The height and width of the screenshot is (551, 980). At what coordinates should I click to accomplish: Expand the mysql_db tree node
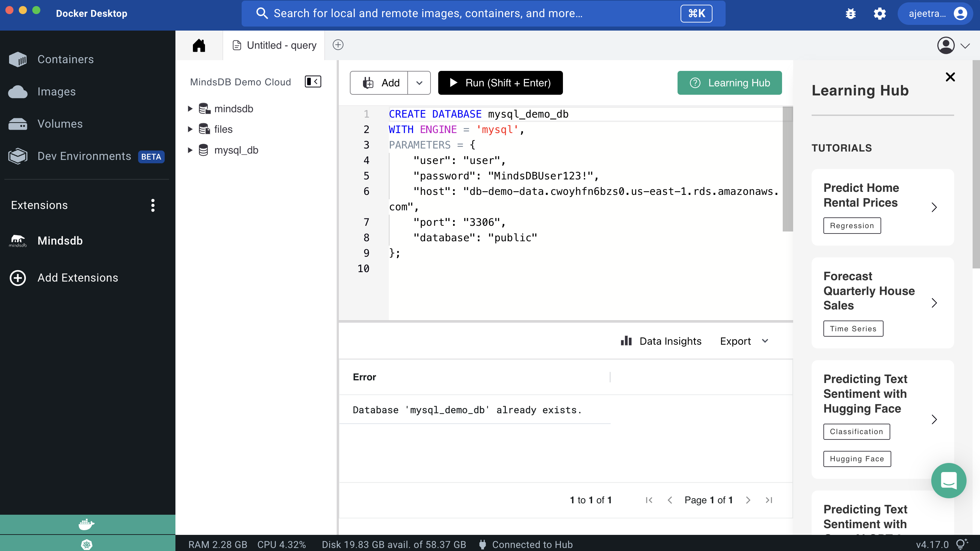click(x=190, y=150)
